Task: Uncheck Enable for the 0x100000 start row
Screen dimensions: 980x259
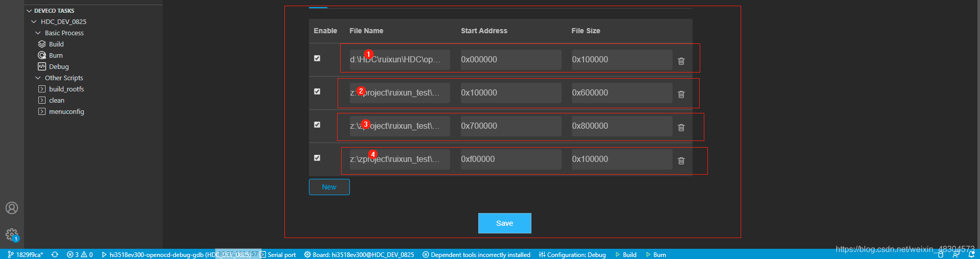Action: [x=317, y=91]
